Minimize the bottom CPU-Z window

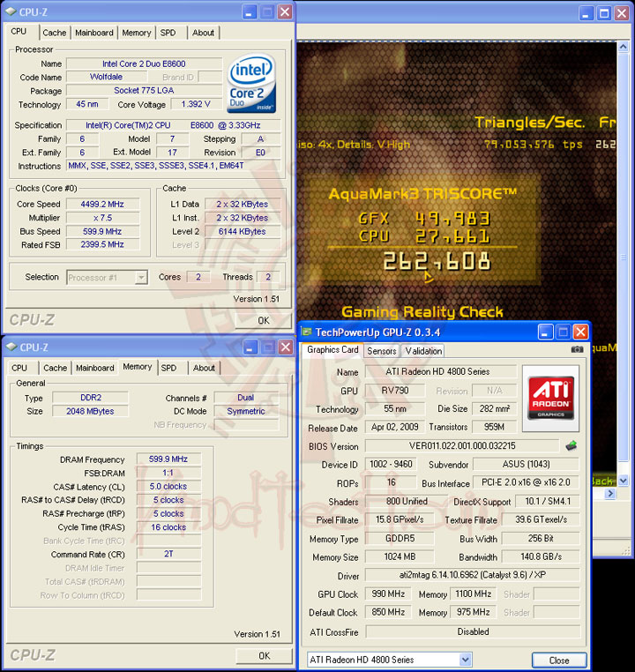[250, 347]
